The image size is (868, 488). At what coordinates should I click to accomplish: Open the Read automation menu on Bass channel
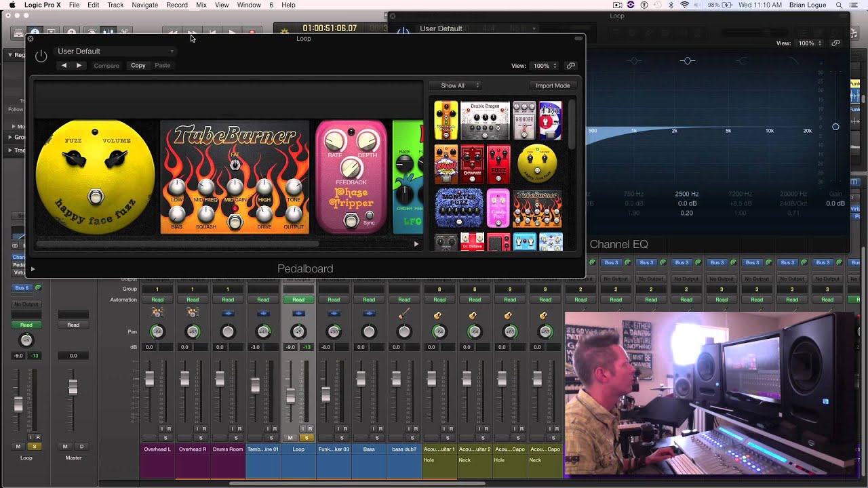(x=369, y=300)
